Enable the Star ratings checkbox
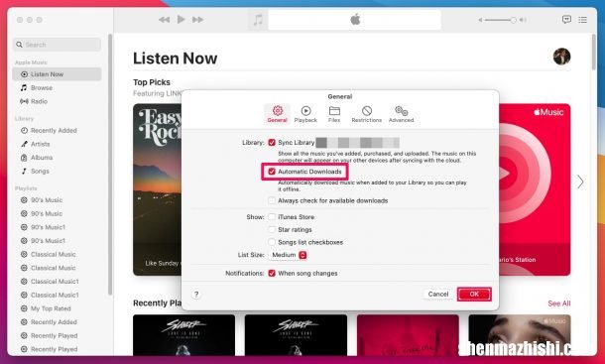 [272, 230]
